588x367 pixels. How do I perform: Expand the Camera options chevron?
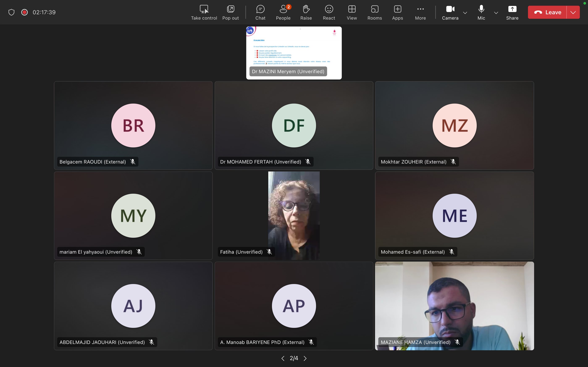[465, 13]
